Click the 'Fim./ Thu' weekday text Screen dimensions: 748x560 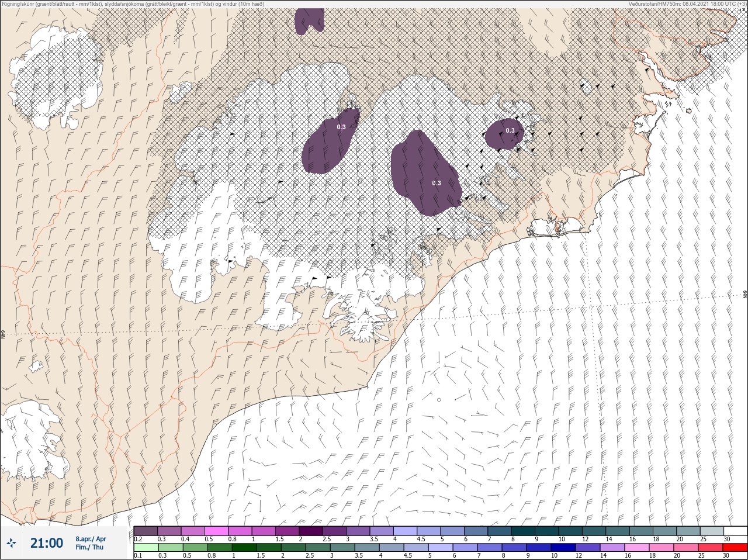[x=89, y=547]
